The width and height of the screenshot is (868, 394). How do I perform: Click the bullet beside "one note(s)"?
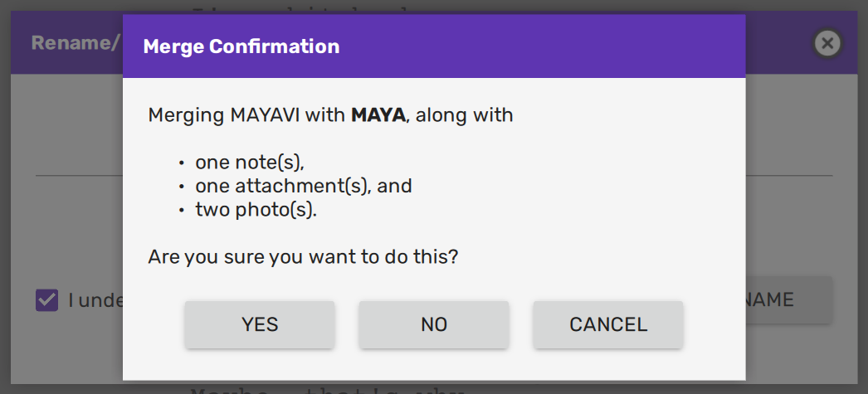click(182, 163)
